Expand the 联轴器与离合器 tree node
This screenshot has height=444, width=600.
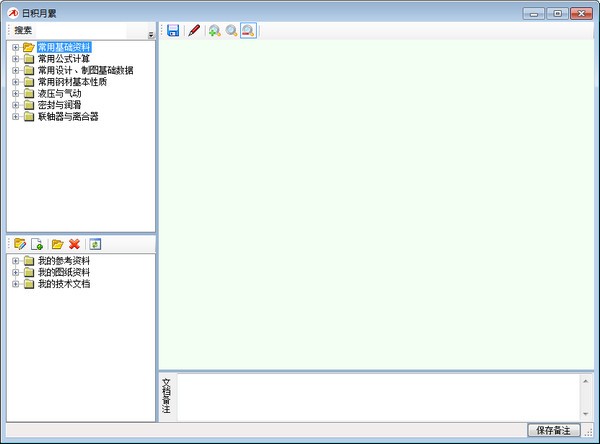pos(15,116)
